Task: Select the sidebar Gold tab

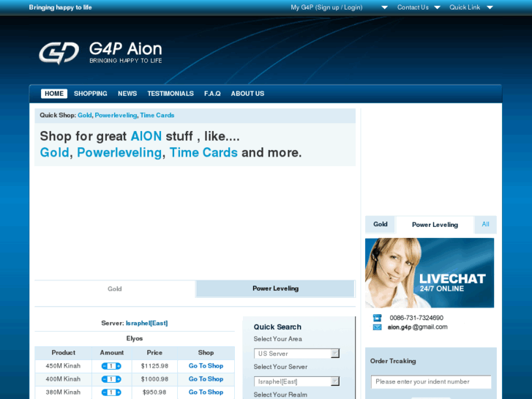Action: point(381,224)
